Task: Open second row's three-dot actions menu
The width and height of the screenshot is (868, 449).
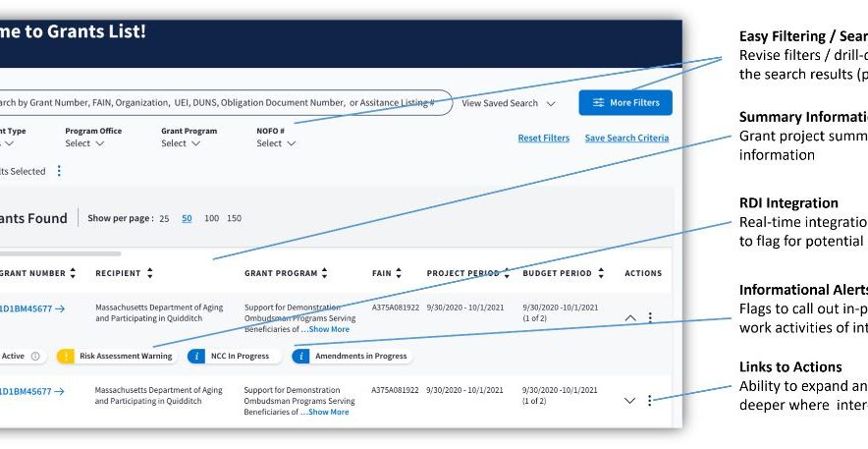Action: pyautogui.click(x=650, y=400)
